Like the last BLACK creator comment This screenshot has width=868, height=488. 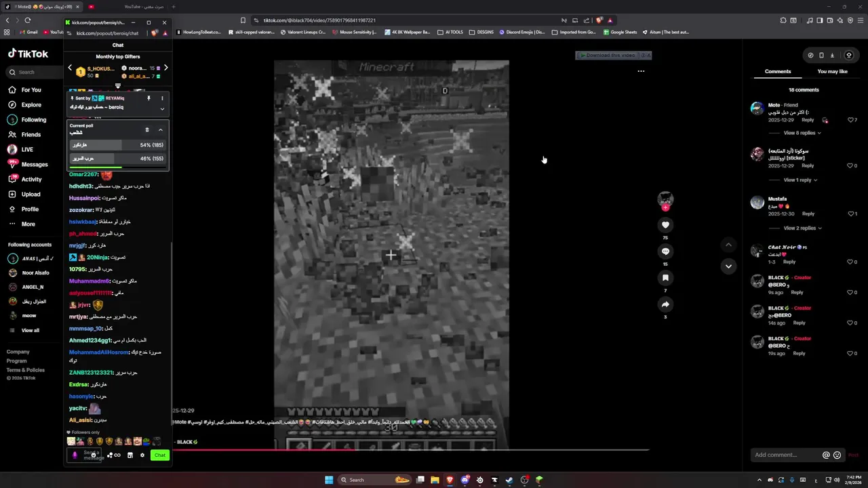[850, 353]
